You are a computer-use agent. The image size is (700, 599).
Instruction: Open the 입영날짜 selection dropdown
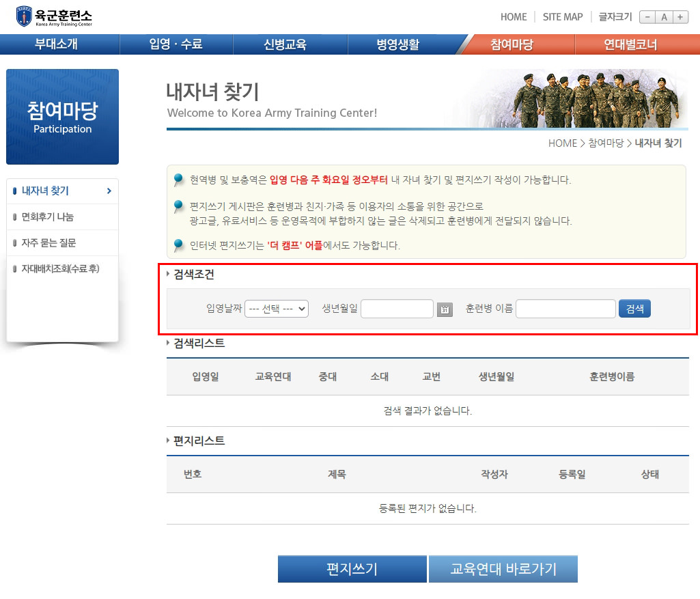[277, 309]
